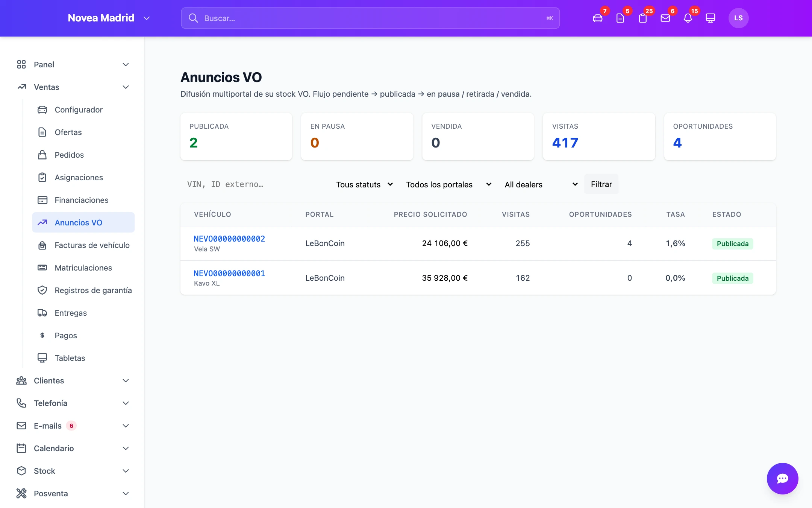Open Ofertas in the sidebar
This screenshot has height=508, width=812.
[83, 132]
